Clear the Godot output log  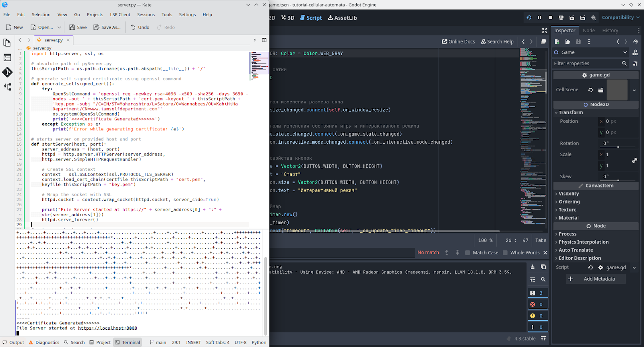[x=533, y=267]
